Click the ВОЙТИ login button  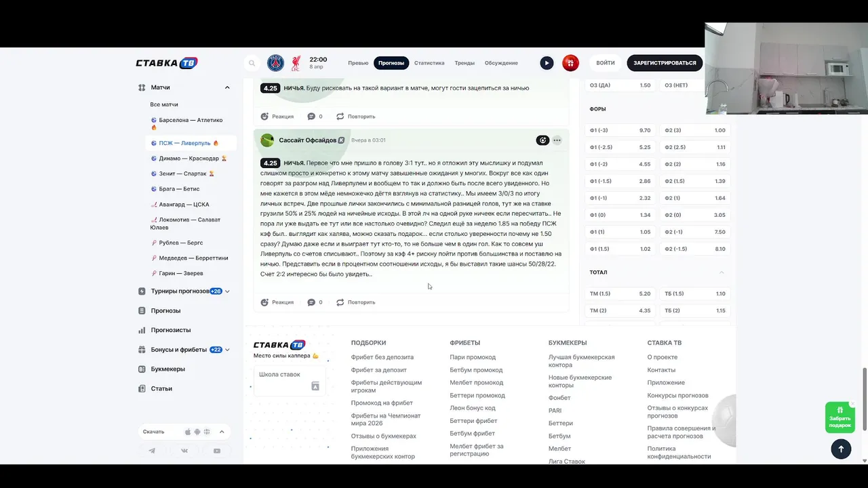point(606,63)
